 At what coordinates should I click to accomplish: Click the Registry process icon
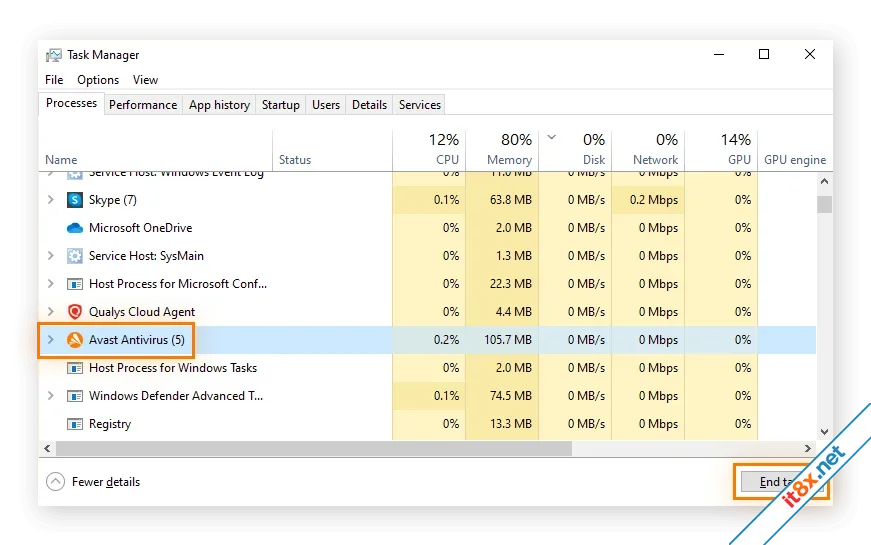pos(74,424)
